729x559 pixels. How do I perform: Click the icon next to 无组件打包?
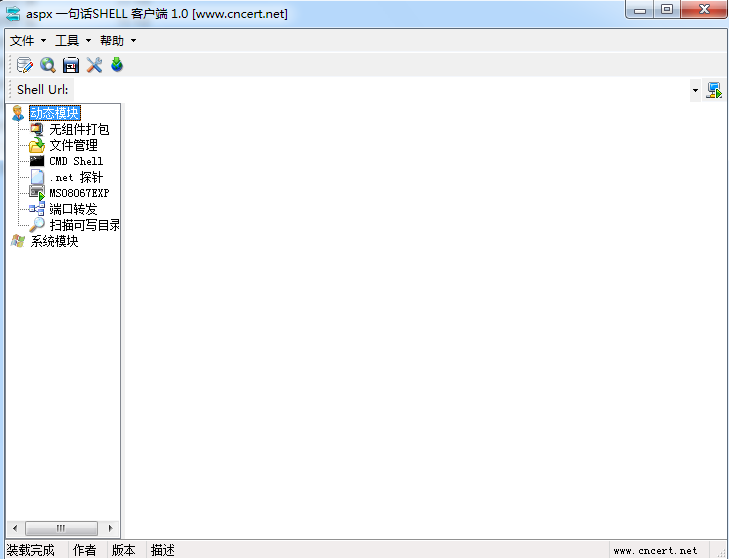coord(37,129)
